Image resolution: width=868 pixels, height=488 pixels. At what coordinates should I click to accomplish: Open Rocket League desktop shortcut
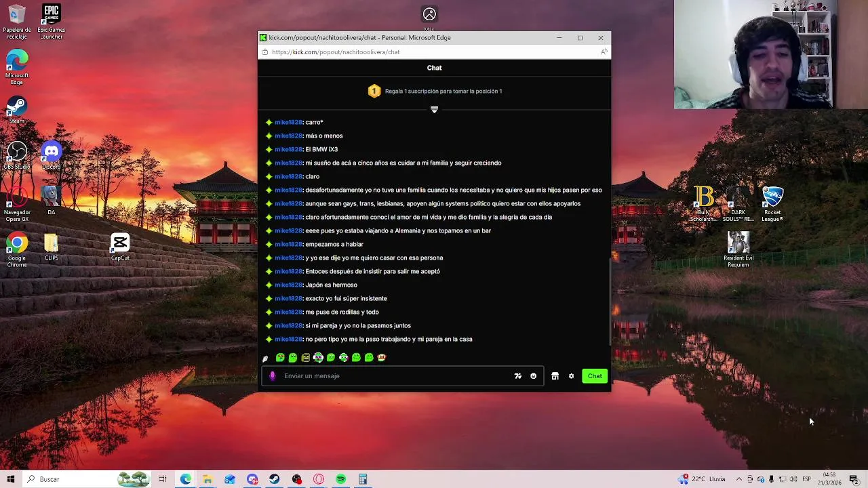click(772, 205)
